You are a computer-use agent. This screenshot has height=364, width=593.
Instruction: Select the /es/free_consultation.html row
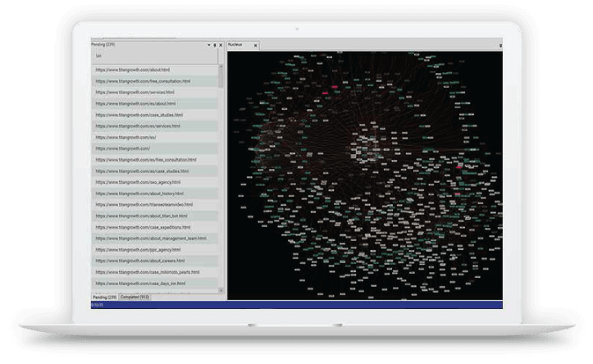154,160
